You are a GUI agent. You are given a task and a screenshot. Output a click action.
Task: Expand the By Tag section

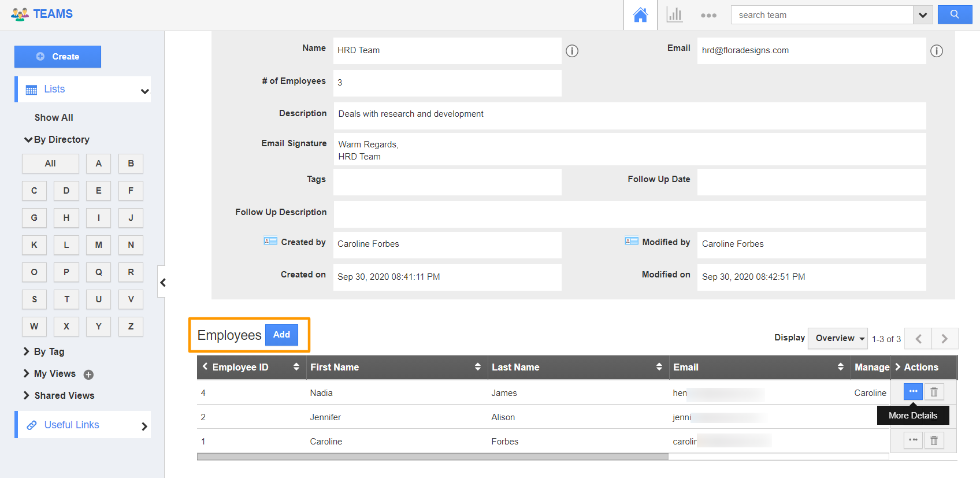point(27,351)
